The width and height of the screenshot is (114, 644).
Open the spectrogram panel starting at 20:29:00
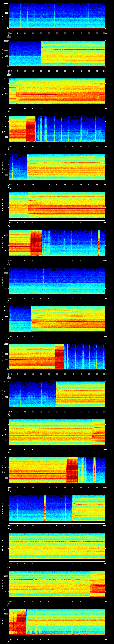[x=57, y=281]
